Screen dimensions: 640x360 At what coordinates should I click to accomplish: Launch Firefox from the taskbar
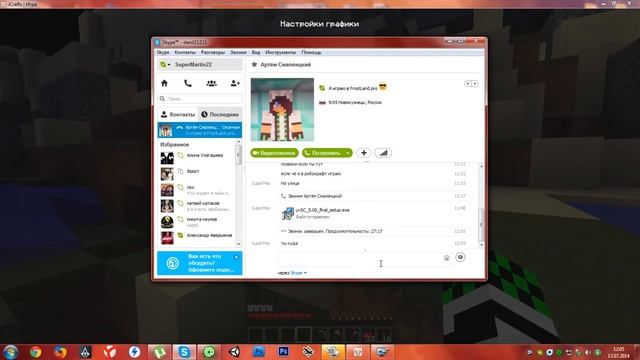click(x=60, y=352)
